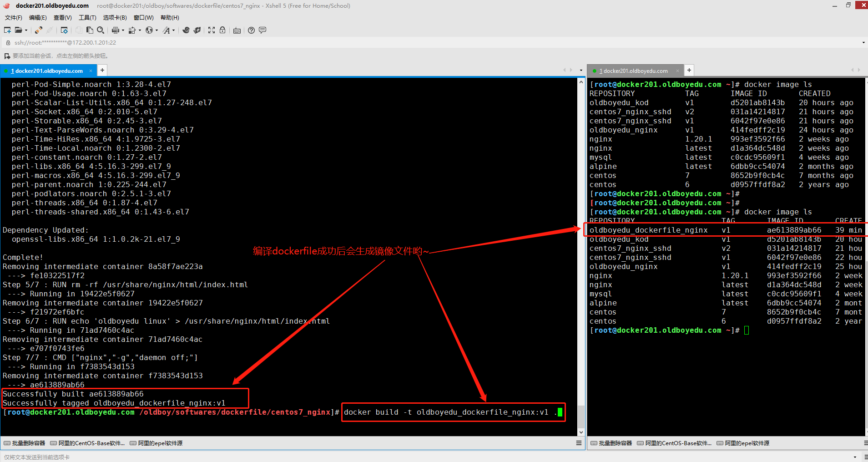Click left terminal vertical scrollbar down arrow

click(581, 432)
